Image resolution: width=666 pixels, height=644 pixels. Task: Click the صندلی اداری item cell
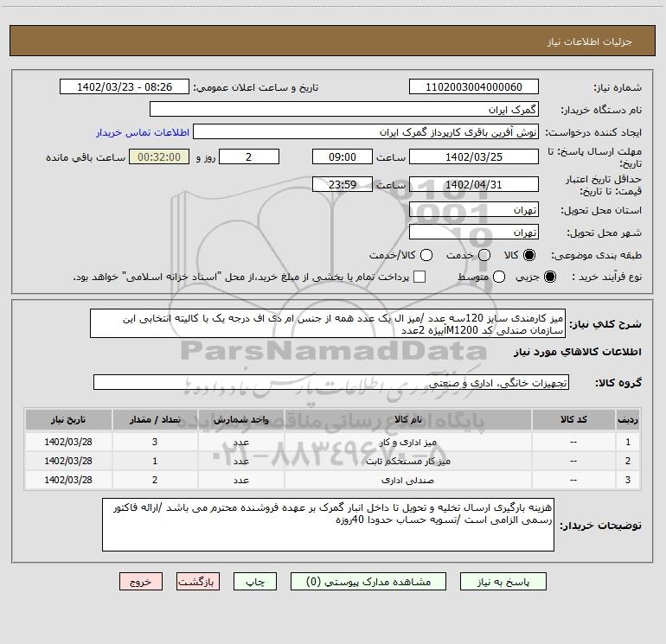click(x=407, y=480)
